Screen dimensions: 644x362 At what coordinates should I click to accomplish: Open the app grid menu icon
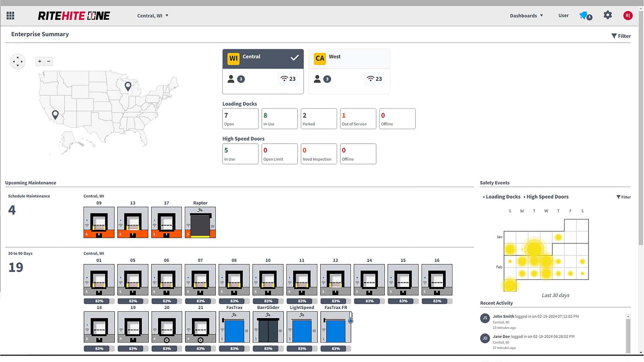point(10,15)
